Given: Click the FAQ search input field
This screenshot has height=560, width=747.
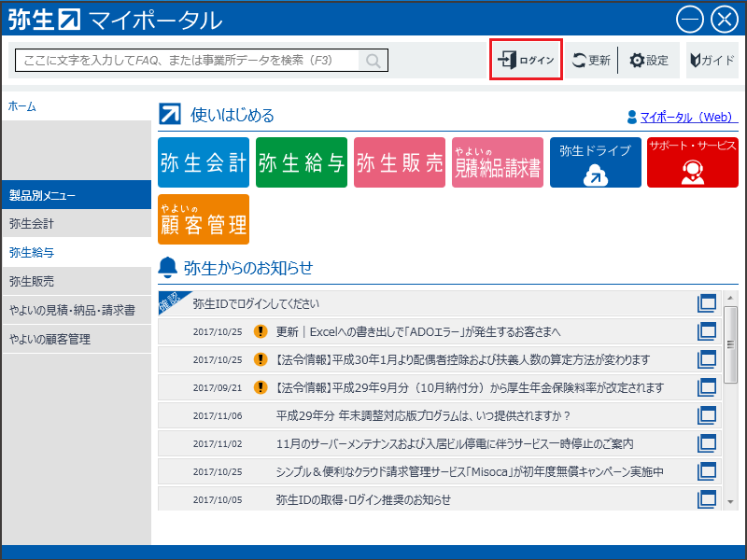Looking at the screenshot, I should coord(187,61).
